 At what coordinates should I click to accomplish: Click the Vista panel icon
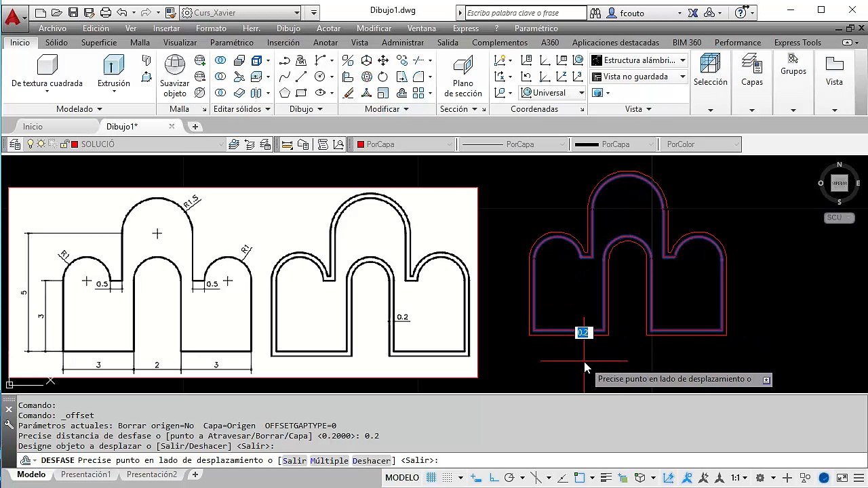coord(834,64)
